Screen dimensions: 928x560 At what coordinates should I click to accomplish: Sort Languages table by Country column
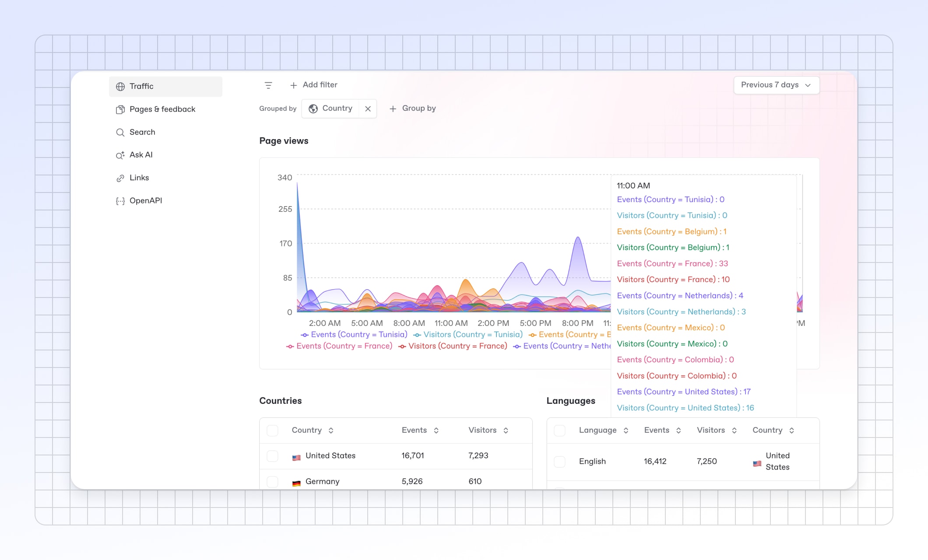pyautogui.click(x=773, y=430)
